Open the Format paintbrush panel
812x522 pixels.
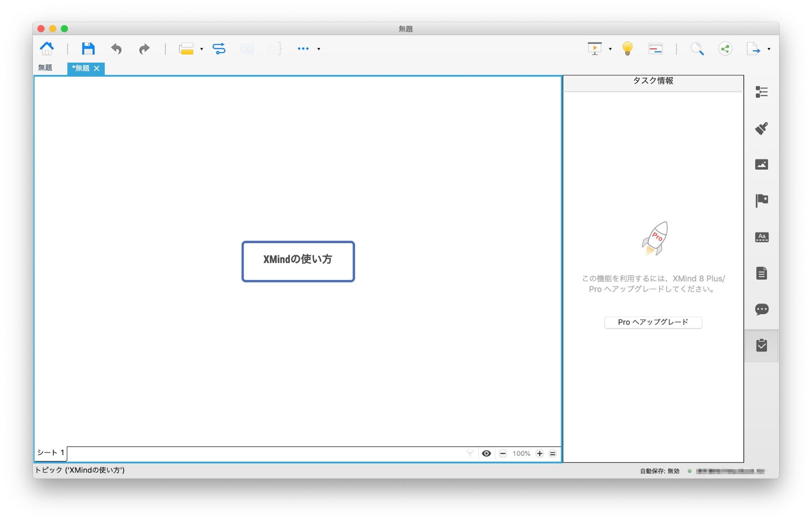(762, 128)
